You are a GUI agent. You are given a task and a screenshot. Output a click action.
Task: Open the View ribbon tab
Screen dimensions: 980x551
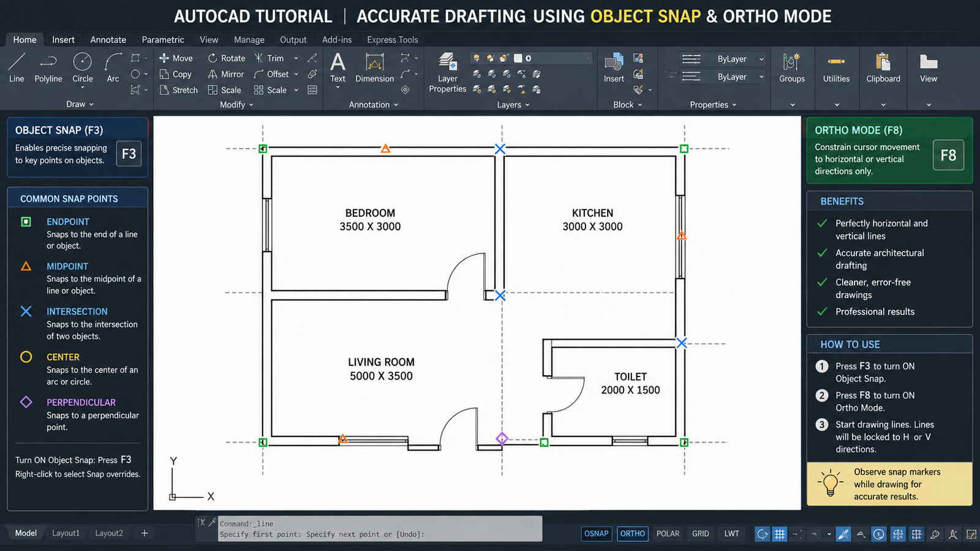pyautogui.click(x=209, y=40)
